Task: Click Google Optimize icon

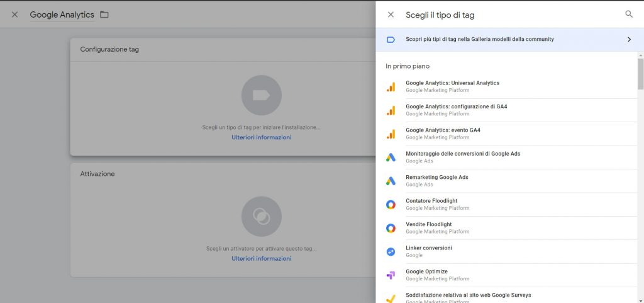Action: click(391, 275)
